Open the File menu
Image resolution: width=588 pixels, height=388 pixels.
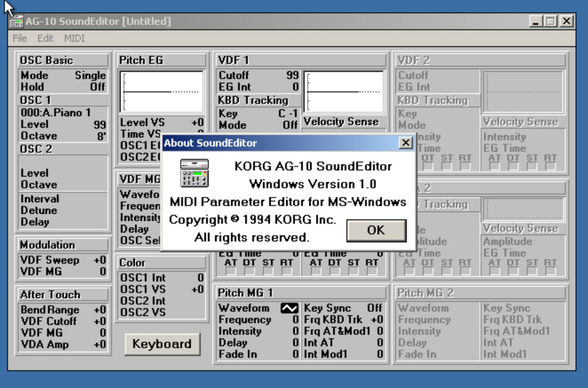[x=20, y=38]
